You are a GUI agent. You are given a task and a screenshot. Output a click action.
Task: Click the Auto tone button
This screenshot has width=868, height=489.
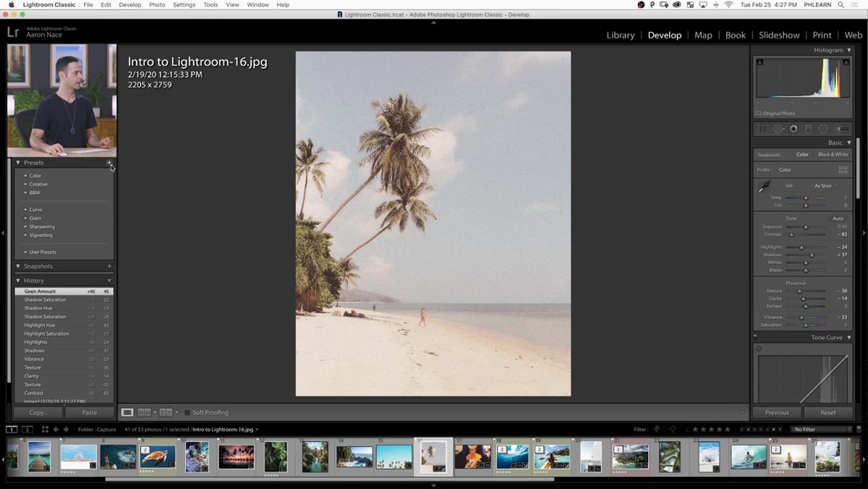coord(838,218)
